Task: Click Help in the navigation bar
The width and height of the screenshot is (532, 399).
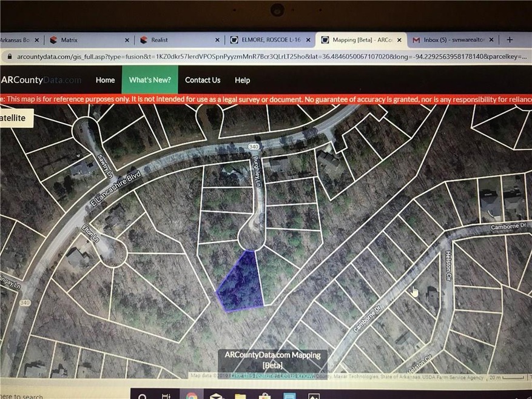Action: tap(242, 80)
